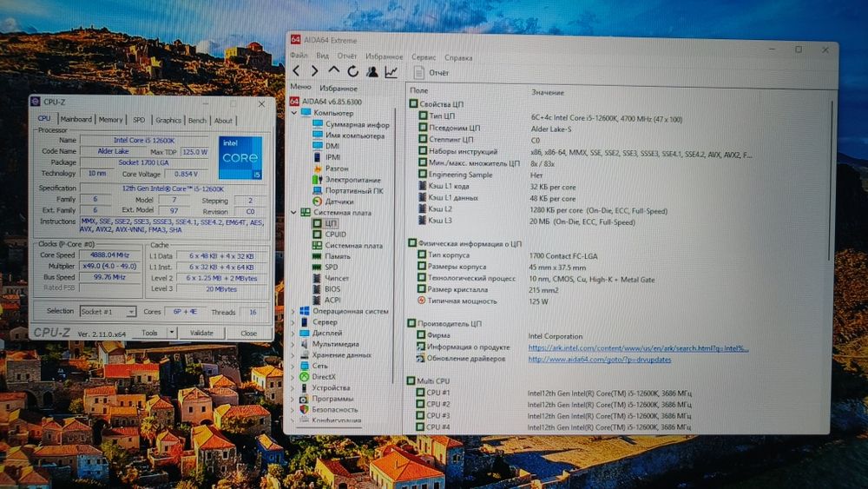
Task: Expand the Дисплей tree node
Action: pos(293,333)
